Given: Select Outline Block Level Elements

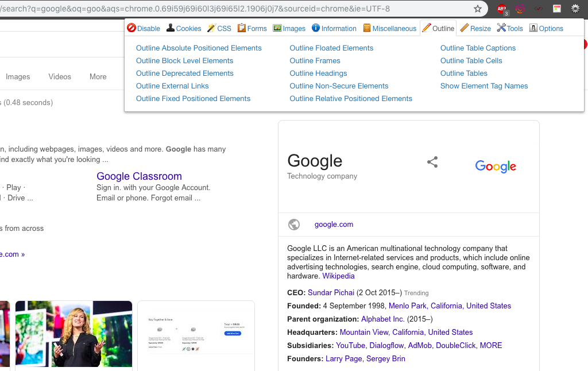Looking at the screenshot, I should [184, 61].
